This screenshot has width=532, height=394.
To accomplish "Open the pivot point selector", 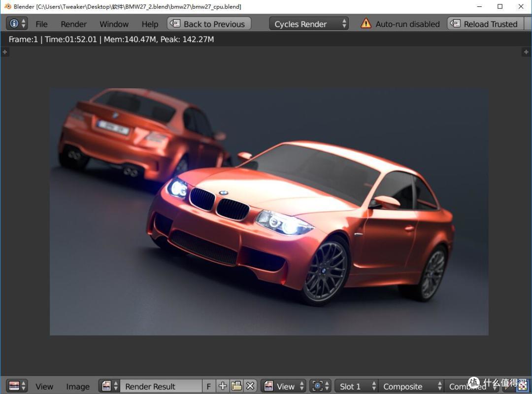I will click(320, 386).
